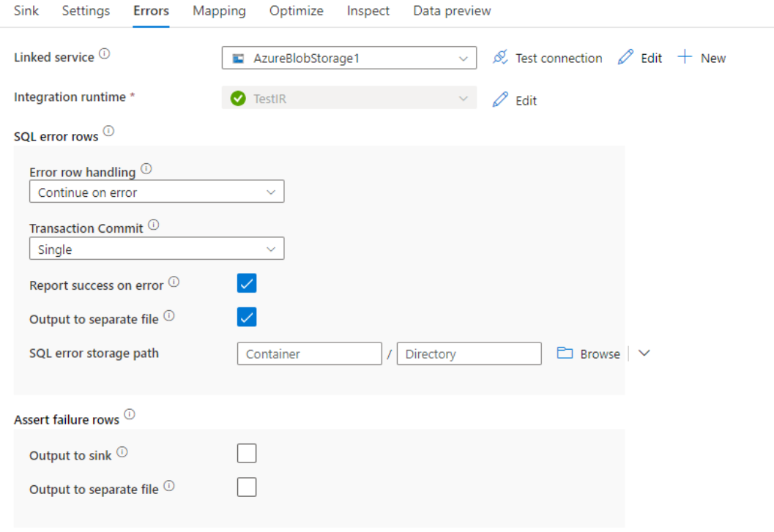The width and height of the screenshot is (774, 532).
Task: Open the Data preview tab
Action: (452, 11)
